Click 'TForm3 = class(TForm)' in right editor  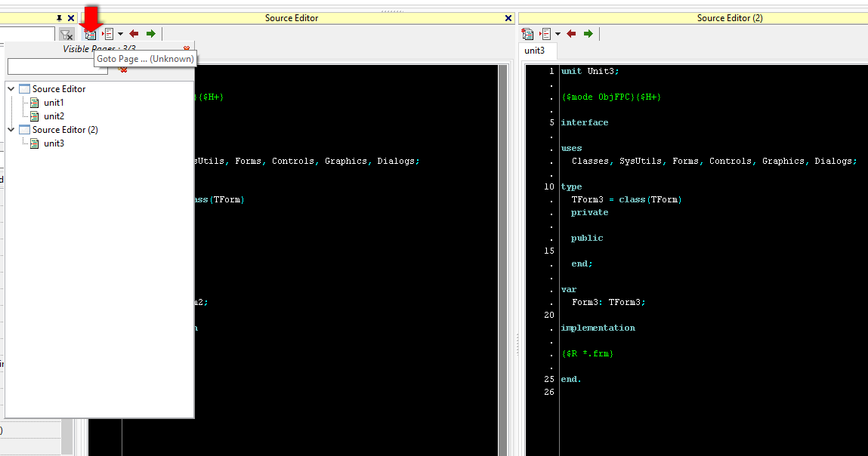click(x=627, y=199)
